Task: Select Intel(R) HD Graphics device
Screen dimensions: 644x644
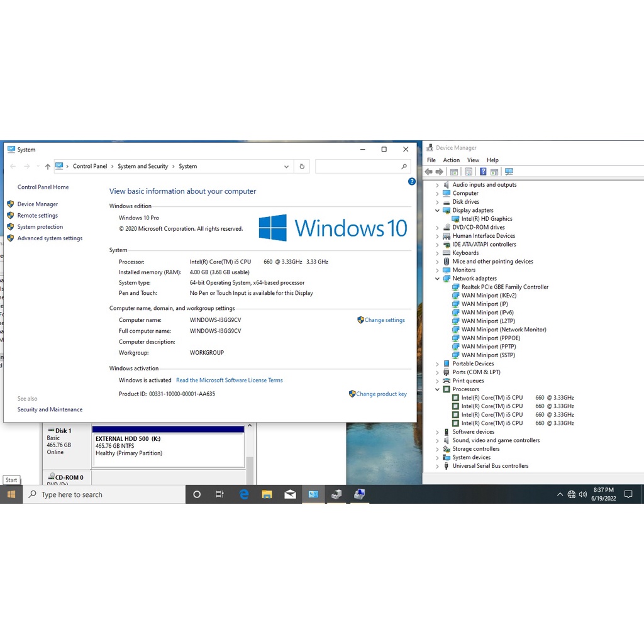Action: pyautogui.click(x=486, y=219)
